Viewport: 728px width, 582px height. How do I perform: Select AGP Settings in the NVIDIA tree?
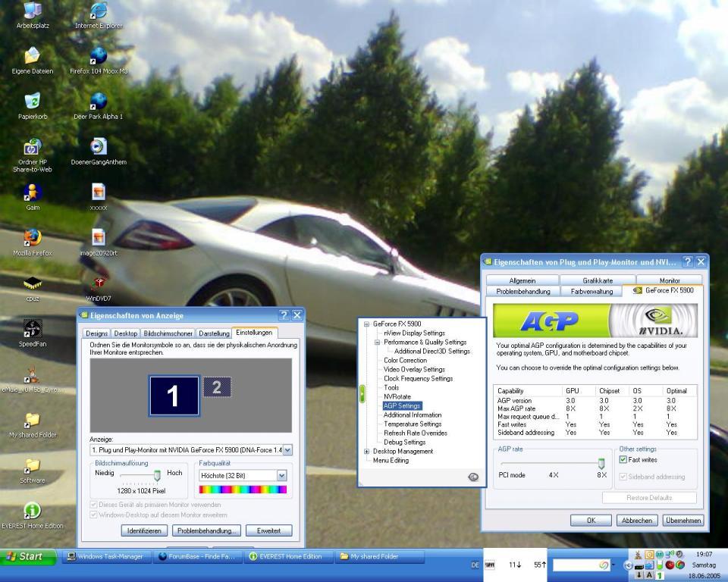pyautogui.click(x=402, y=405)
